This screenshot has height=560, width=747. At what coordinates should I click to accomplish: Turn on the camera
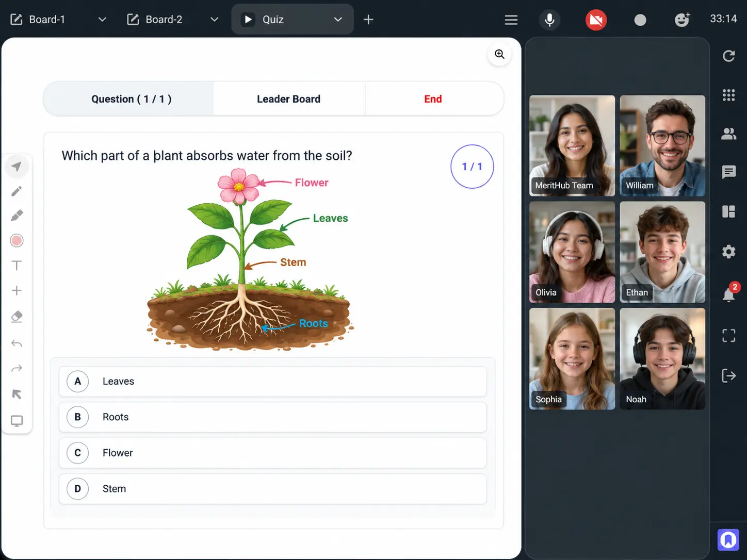point(596,20)
